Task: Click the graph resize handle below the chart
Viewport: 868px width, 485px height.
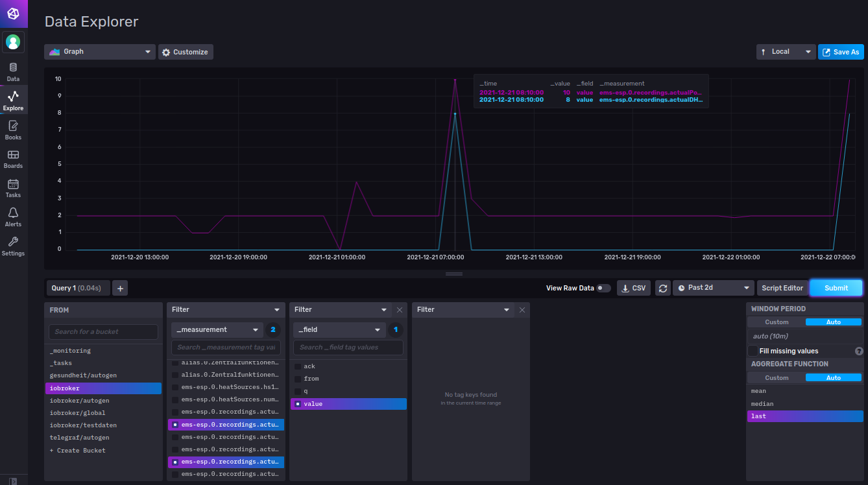Action: click(454, 274)
